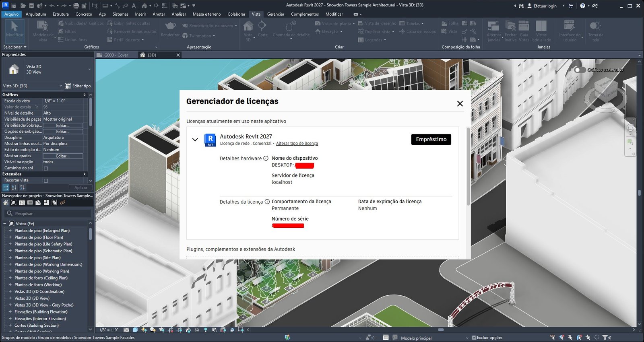Toggle Excluir opções checkbox in status bar
Image resolution: width=644 pixels, height=342 pixels.
[x=474, y=338]
